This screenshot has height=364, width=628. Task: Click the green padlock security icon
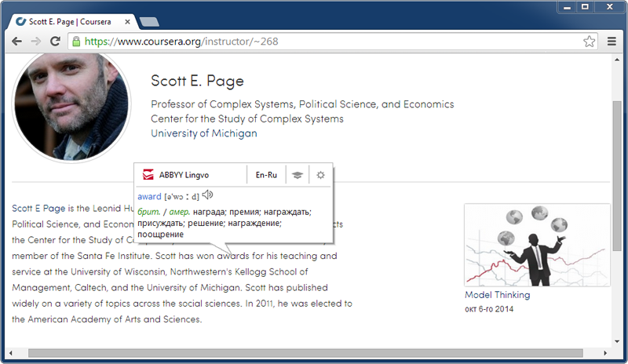click(x=76, y=42)
